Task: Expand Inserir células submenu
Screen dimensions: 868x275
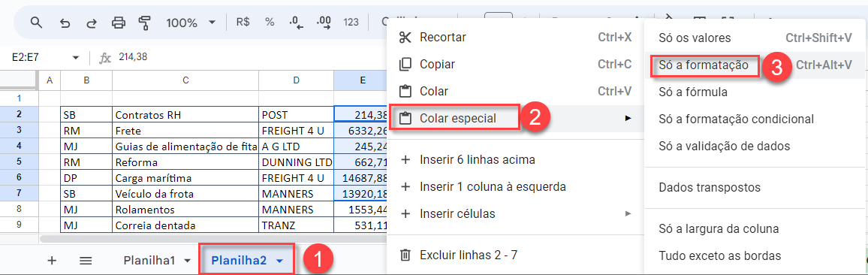Action: 515,213
